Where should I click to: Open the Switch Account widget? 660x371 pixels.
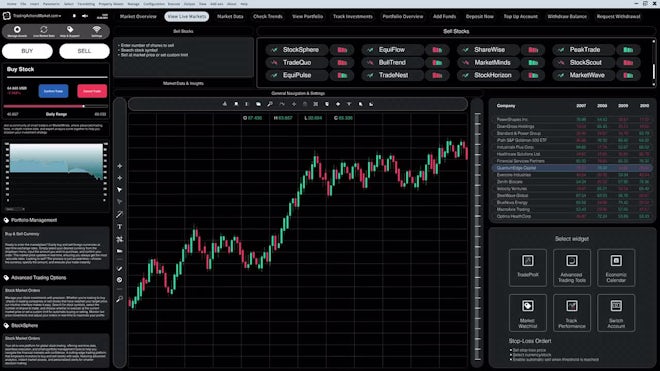616,313
